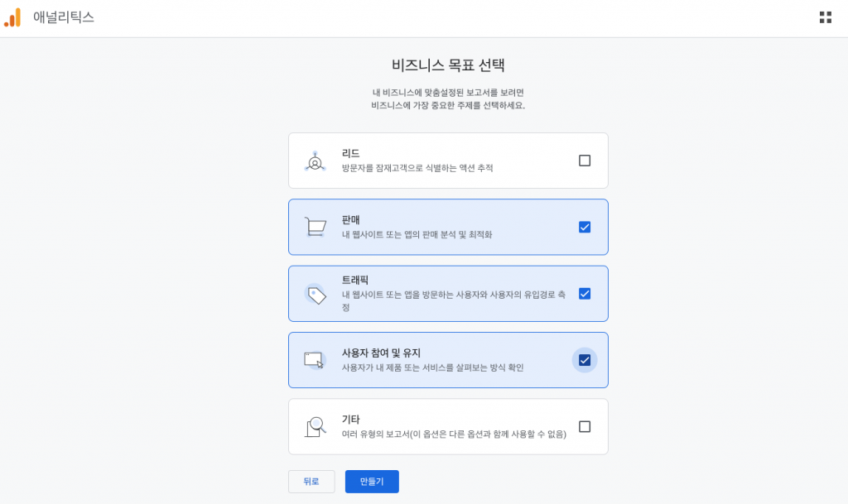Select the 기타 option card

tap(447, 426)
